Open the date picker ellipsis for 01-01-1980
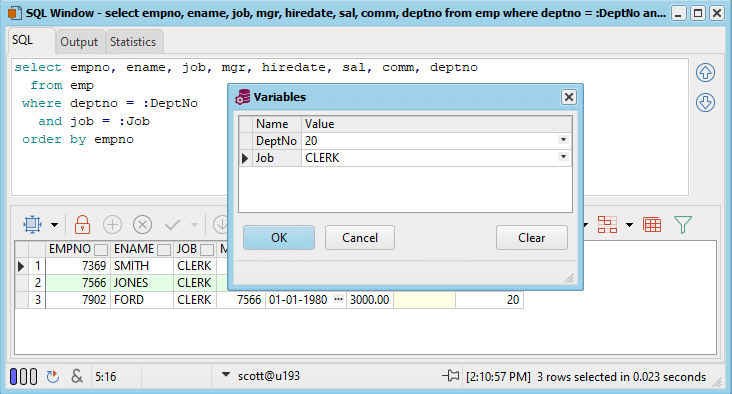The image size is (732, 394). [338, 299]
